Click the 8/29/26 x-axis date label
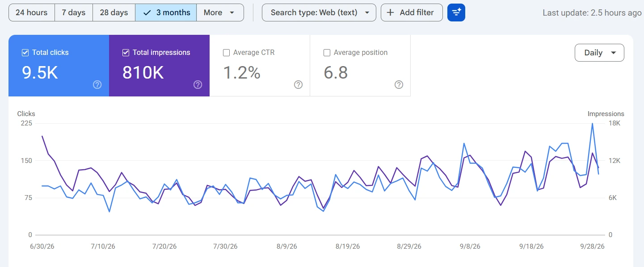This screenshot has width=644, height=267. [409, 246]
